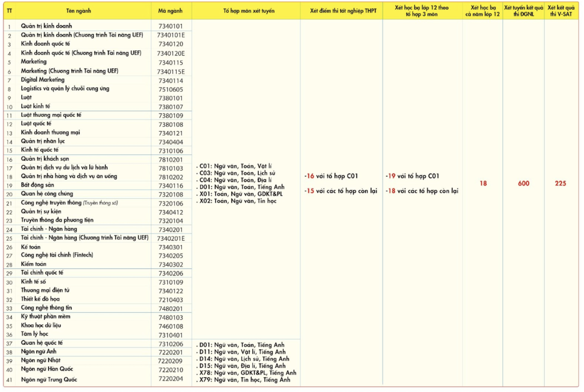Screen dimensions: 584x392
Task: Click 'Xét điểm thi tốt nghiệp THPT' header
Action: [343, 11]
